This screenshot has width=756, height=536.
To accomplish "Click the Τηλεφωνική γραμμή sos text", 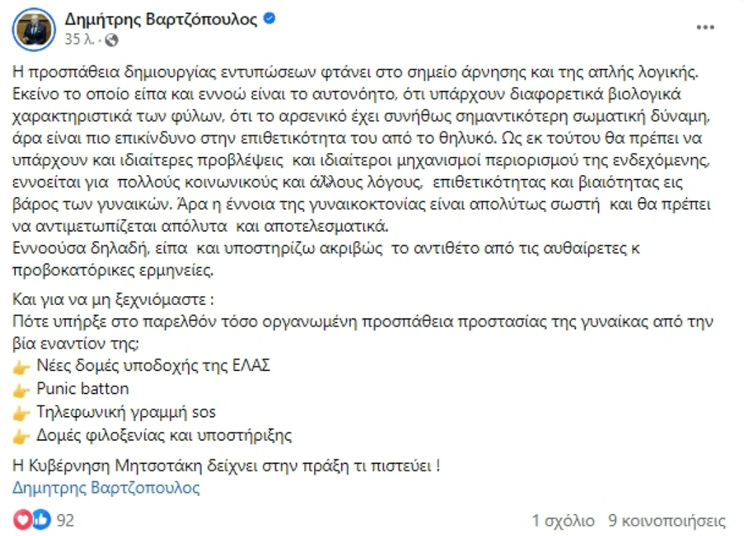I will click(x=126, y=412).
